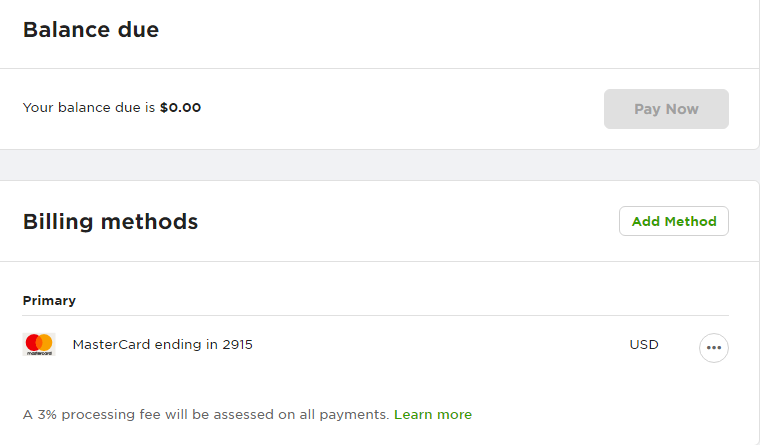Screen dimensions: 760x445
Task: Click the Add Method button
Action: [673, 221]
